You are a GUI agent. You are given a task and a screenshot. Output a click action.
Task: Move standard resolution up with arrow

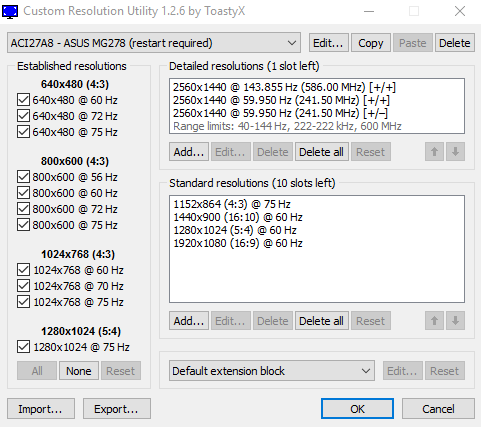(x=434, y=321)
